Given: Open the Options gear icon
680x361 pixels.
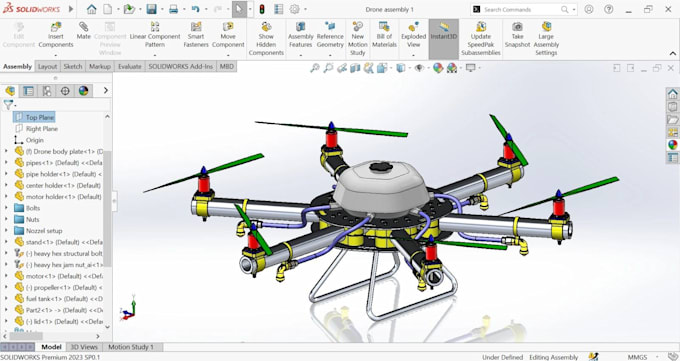Looking at the screenshot, I should click(x=294, y=9).
